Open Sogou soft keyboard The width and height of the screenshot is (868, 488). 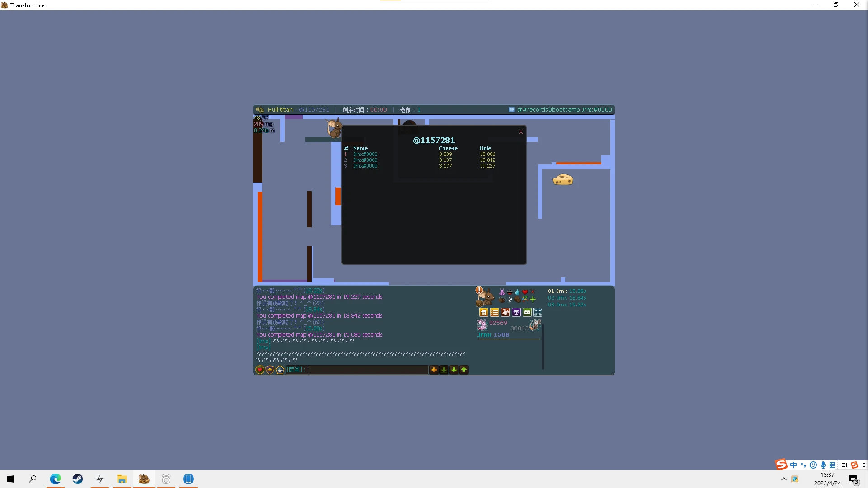point(833,465)
